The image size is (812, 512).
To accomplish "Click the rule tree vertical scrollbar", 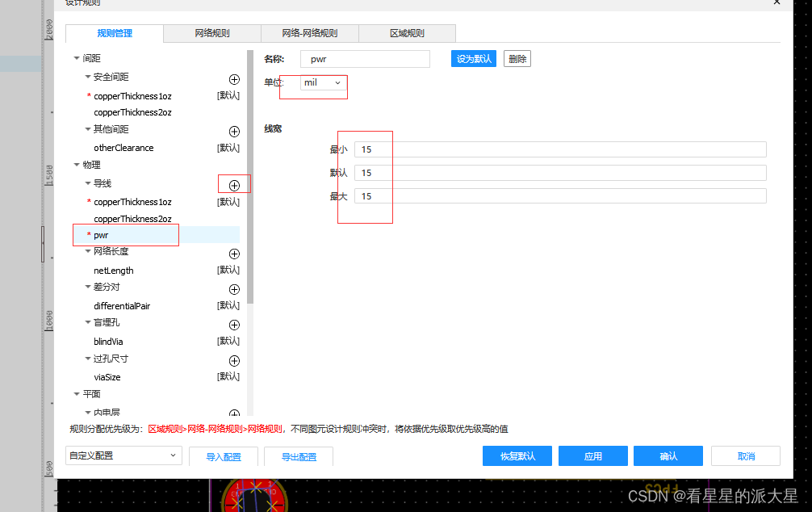I will (x=250, y=176).
